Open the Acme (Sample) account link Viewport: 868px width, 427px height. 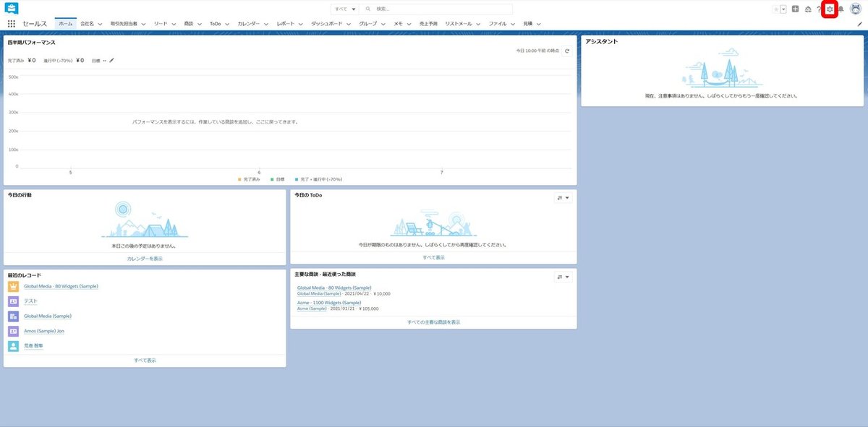[312, 309]
